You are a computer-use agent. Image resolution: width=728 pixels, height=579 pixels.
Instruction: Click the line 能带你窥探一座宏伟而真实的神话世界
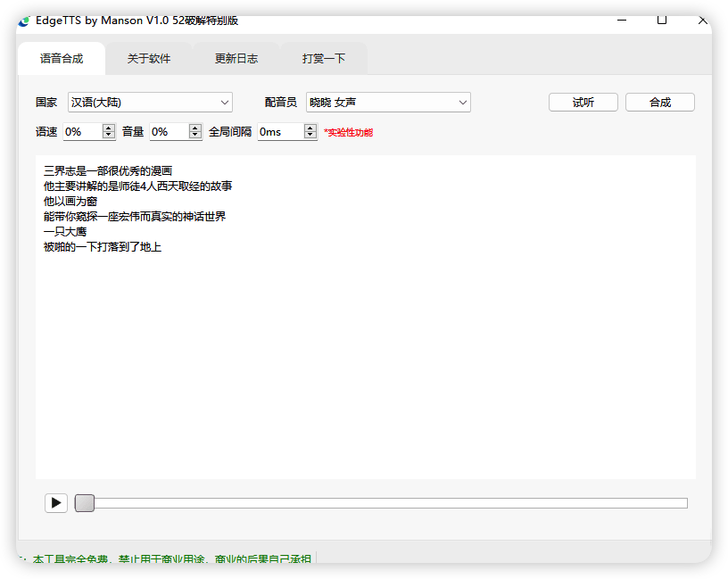coord(135,217)
